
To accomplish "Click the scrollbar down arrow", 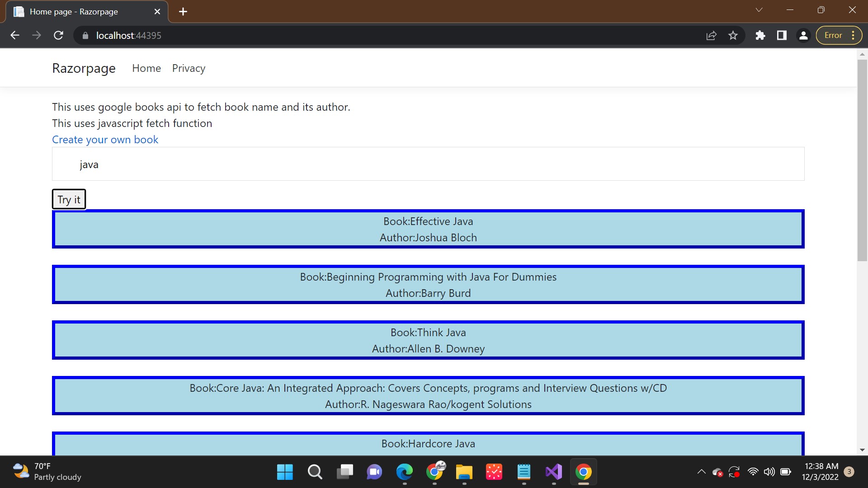I will pyautogui.click(x=862, y=450).
